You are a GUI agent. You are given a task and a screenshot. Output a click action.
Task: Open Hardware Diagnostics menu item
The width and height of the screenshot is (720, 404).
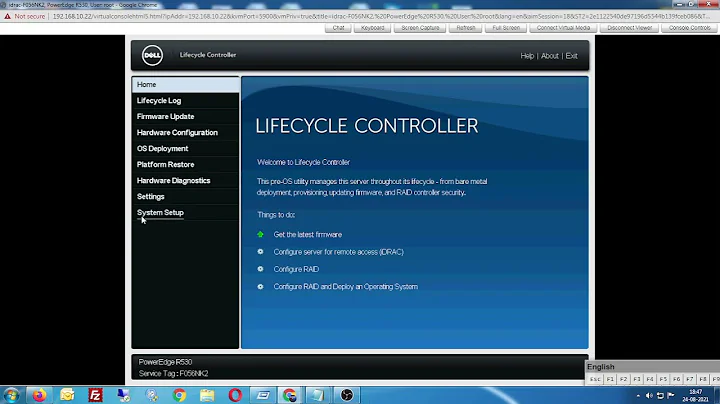click(x=186, y=180)
